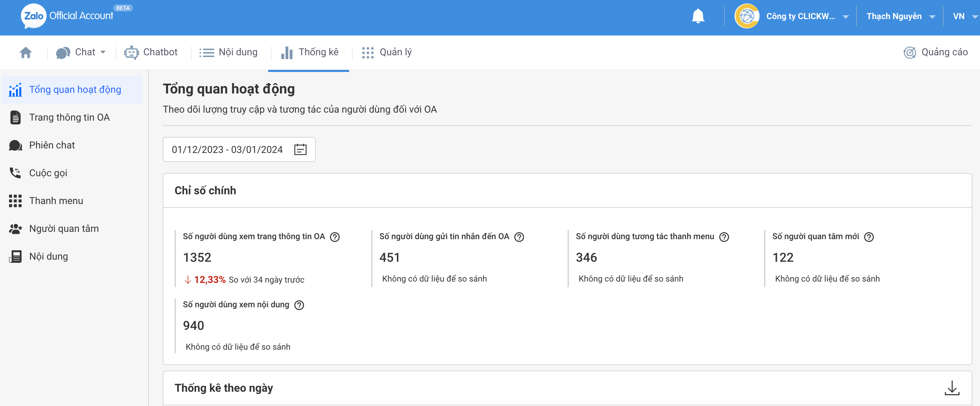Open notifications bell icon

(698, 16)
